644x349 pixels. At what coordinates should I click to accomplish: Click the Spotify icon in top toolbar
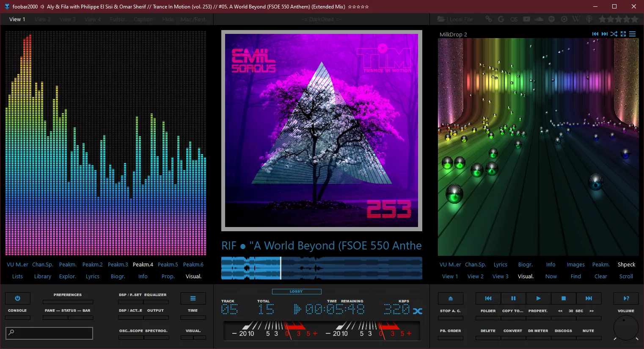pyautogui.click(x=551, y=19)
